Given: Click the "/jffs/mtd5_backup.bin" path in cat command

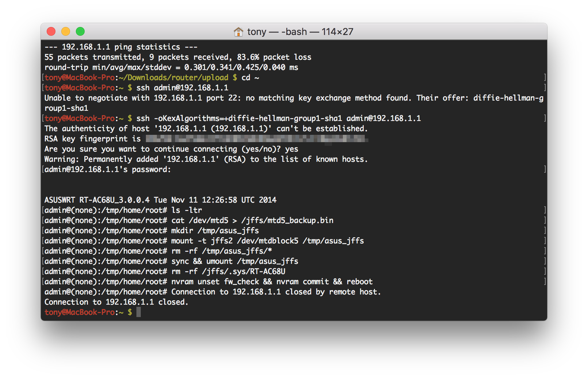Looking at the screenshot, I should [x=287, y=220].
